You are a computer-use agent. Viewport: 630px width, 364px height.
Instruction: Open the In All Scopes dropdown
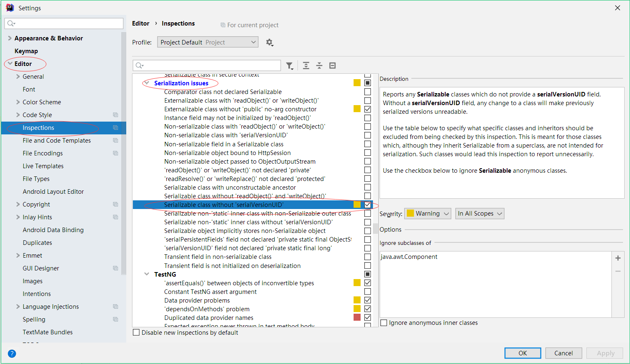480,214
